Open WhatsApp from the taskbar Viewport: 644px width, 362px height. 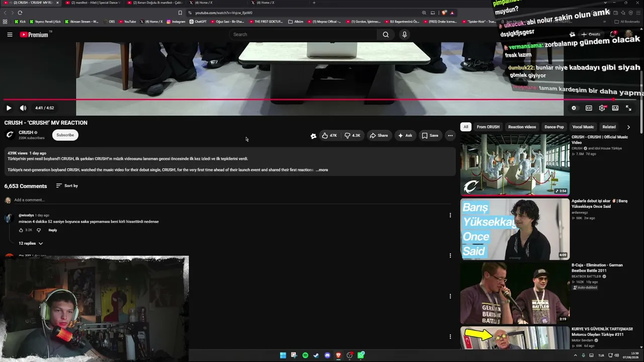(x=361, y=355)
